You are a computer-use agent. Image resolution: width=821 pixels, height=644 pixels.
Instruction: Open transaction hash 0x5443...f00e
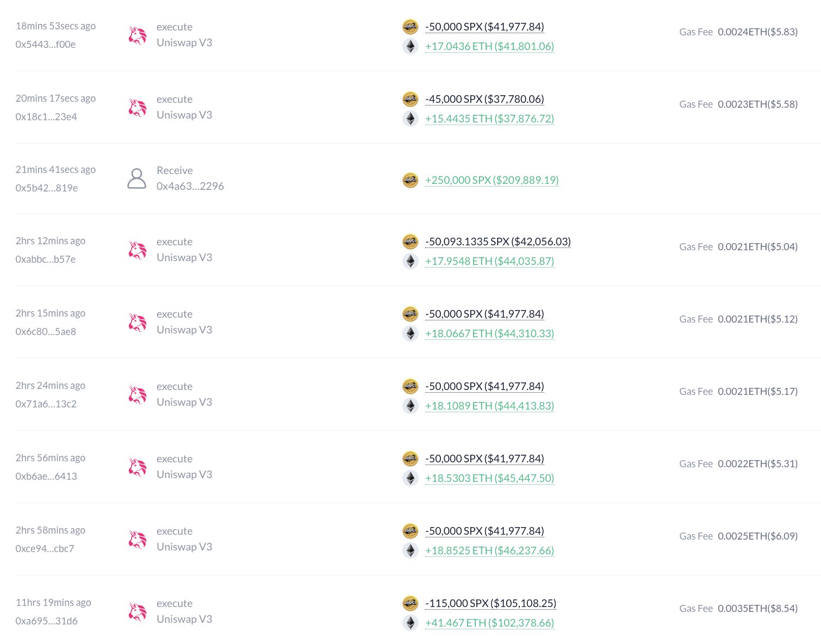[x=47, y=44]
